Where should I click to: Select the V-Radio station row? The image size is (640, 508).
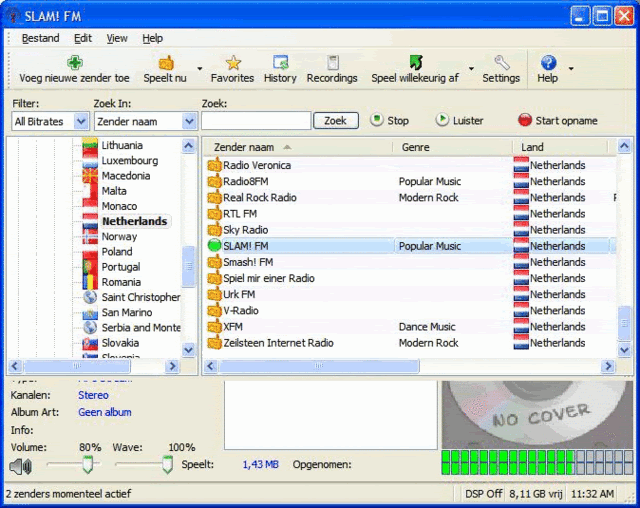409,311
